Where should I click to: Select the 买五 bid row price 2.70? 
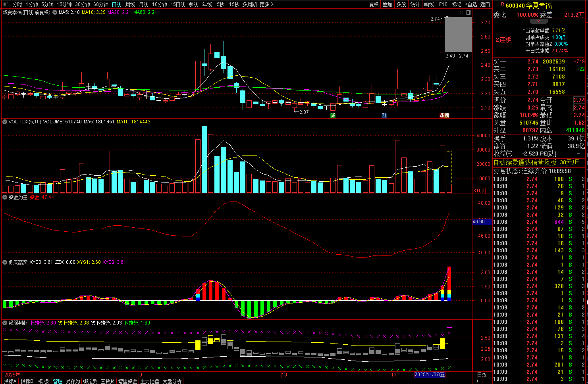(x=533, y=92)
